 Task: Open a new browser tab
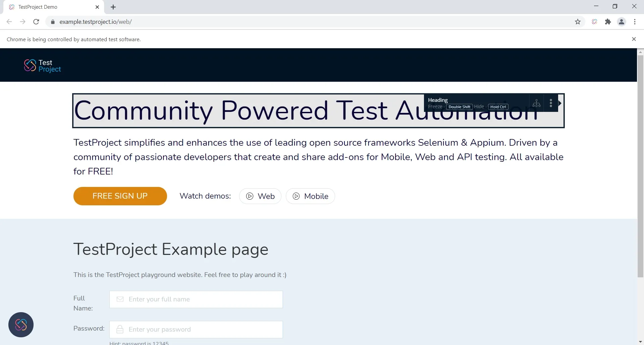(x=113, y=7)
